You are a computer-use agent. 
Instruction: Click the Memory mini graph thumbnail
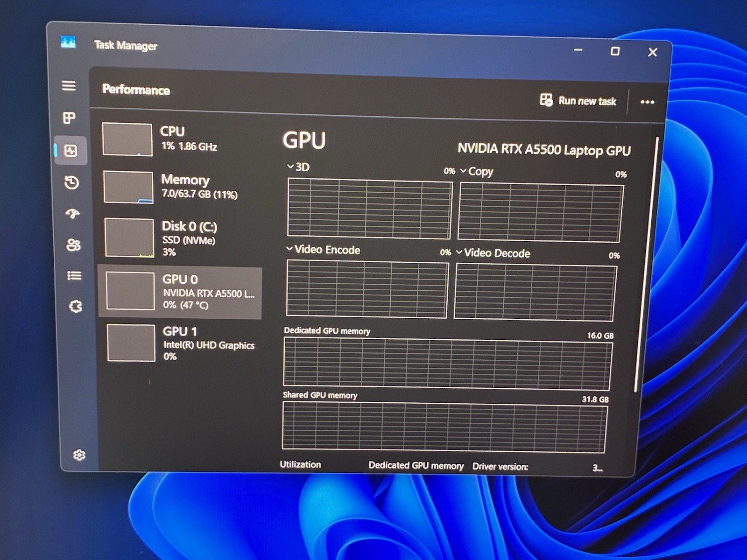pyautogui.click(x=128, y=187)
